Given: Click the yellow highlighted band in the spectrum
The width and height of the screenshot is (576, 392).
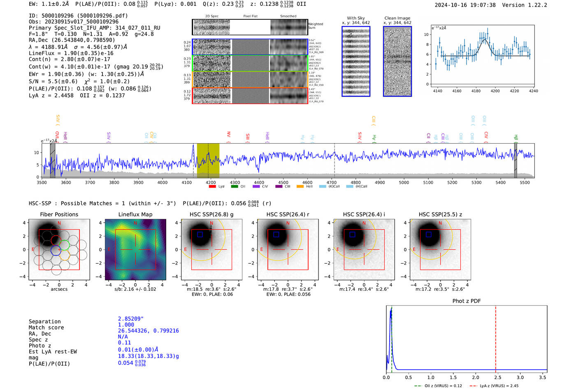Looking at the screenshot, I should [x=208, y=160].
